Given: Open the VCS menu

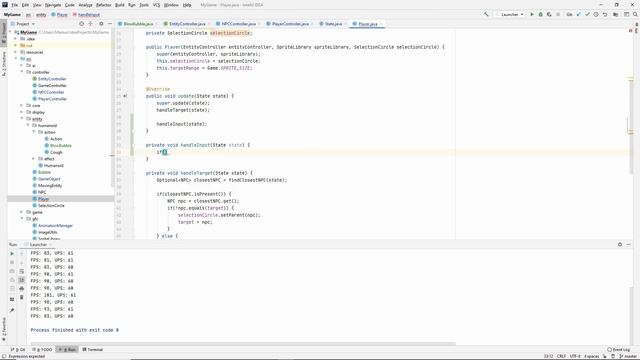Looking at the screenshot, I should click(x=156, y=5).
